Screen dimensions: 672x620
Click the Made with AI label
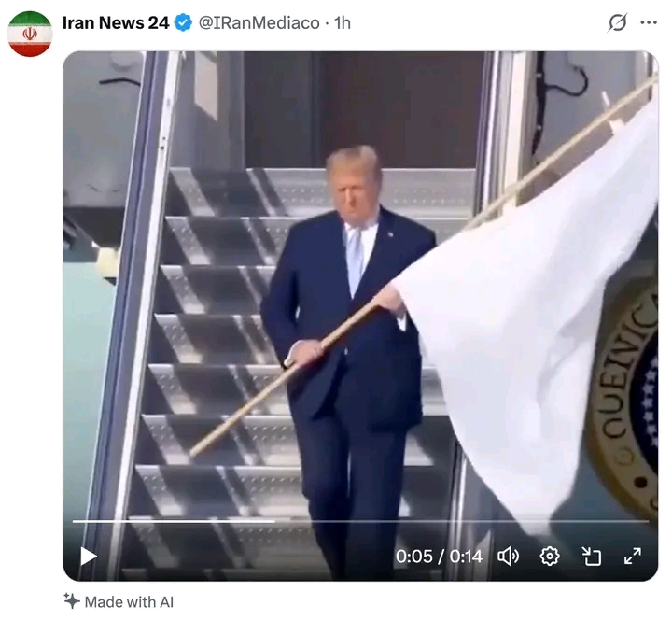point(129,602)
